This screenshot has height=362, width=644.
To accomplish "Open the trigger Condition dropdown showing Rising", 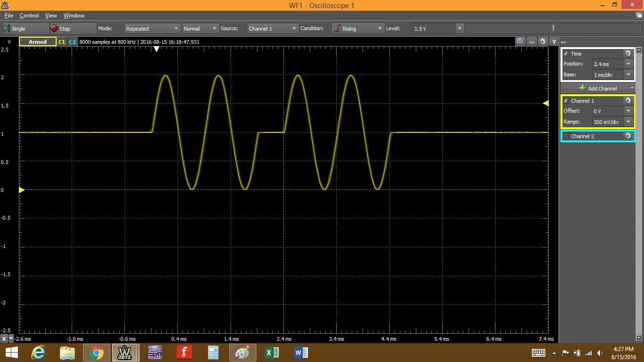I will click(x=358, y=28).
